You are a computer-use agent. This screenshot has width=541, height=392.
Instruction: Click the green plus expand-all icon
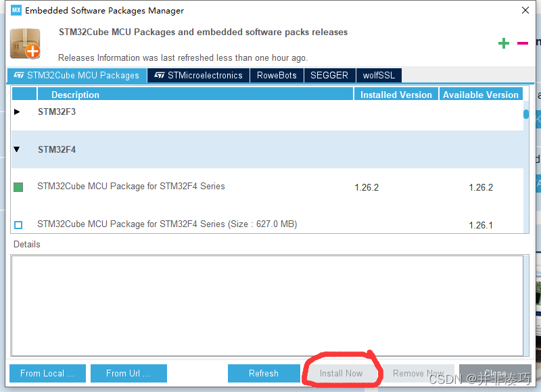[x=504, y=43]
